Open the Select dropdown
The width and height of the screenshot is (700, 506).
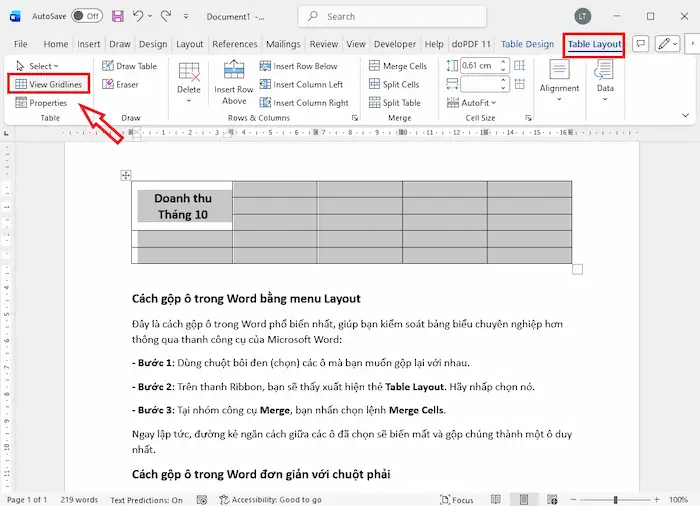(x=38, y=66)
